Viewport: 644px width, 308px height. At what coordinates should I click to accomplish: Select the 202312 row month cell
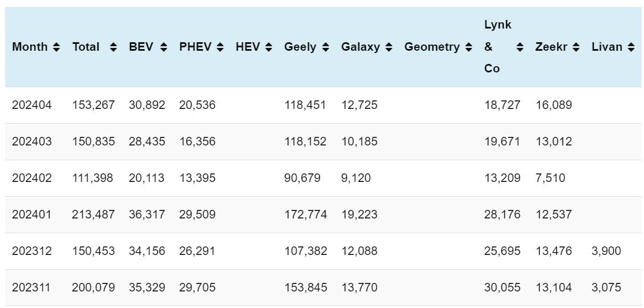[32, 251]
